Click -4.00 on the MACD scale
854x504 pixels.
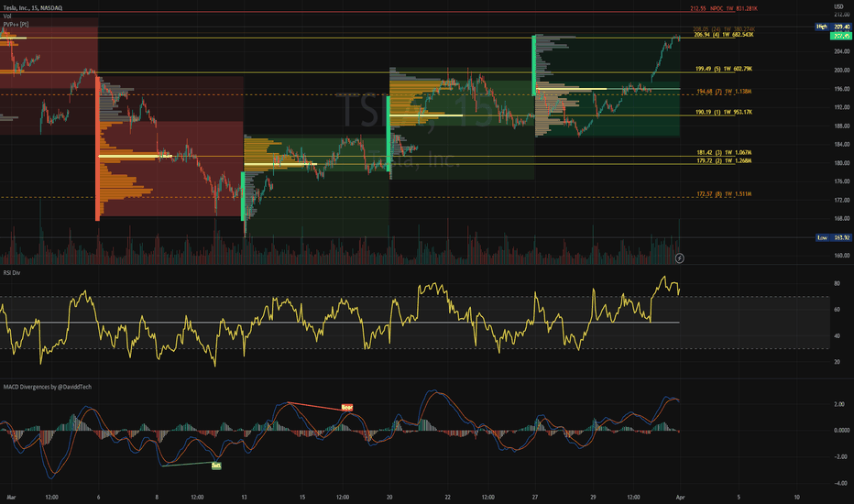pos(839,483)
